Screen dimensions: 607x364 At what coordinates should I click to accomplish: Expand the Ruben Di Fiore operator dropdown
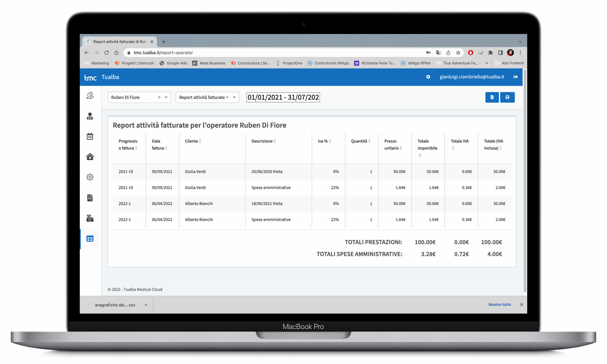click(166, 97)
